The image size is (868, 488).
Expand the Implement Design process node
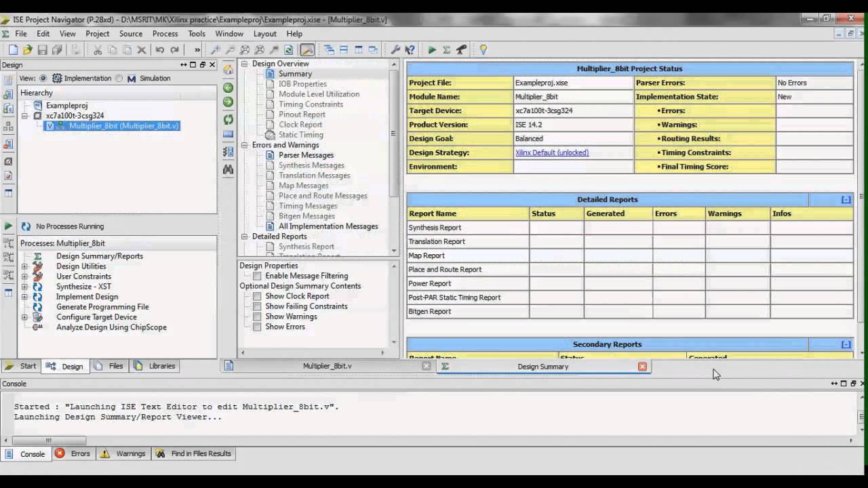(24, 297)
